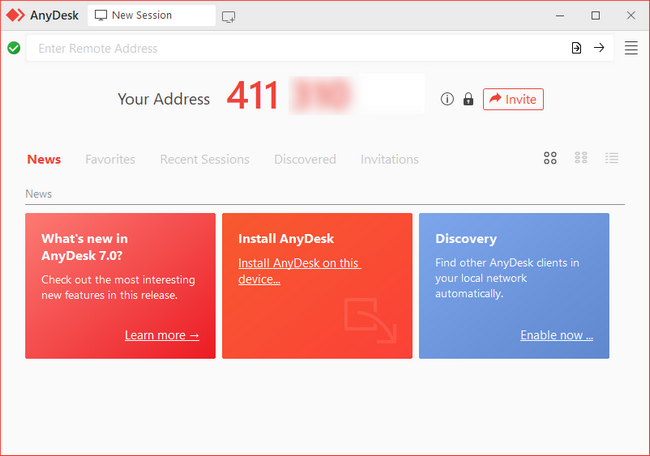This screenshot has width=650, height=456.
Task: Click the Your Address label
Action: tap(164, 99)
